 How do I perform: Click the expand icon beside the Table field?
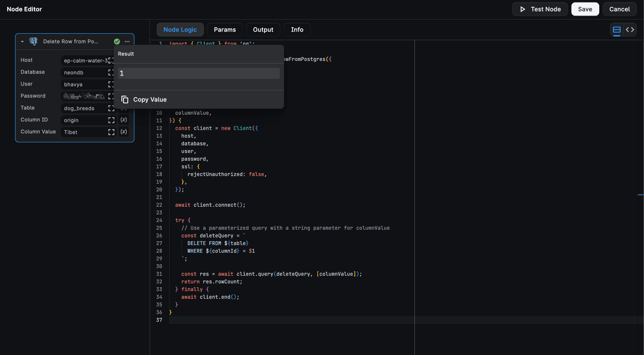click(111, 108)
